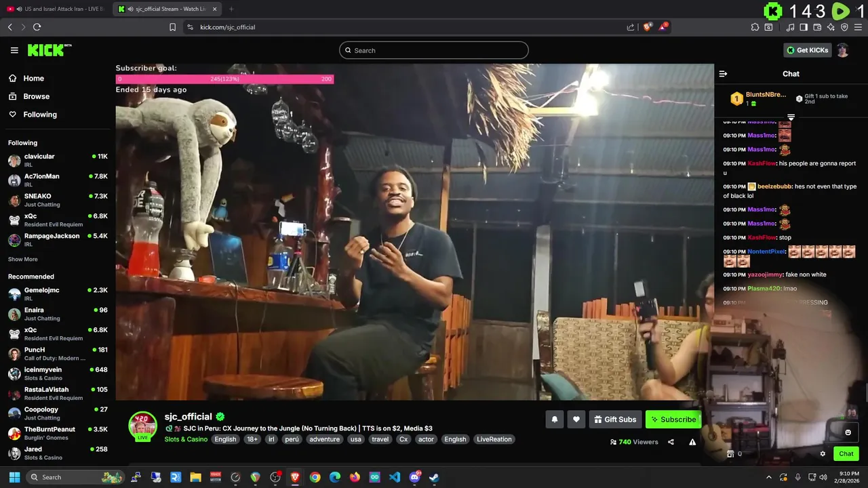Open SNEAKO channel in sidebar

tap(58, 200)
